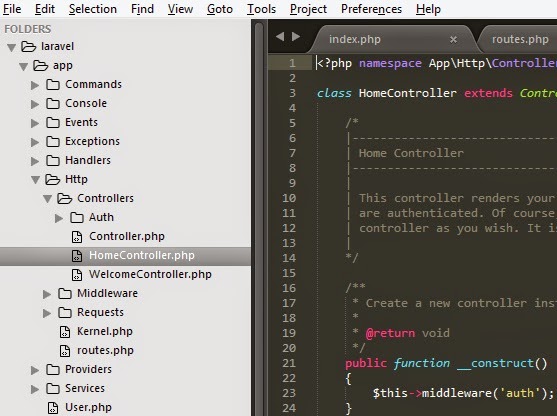This screenshot has height=416, width=557.
Task: Click the Requests folder icon
Action: pyautogui.click(x=65, y=312)
